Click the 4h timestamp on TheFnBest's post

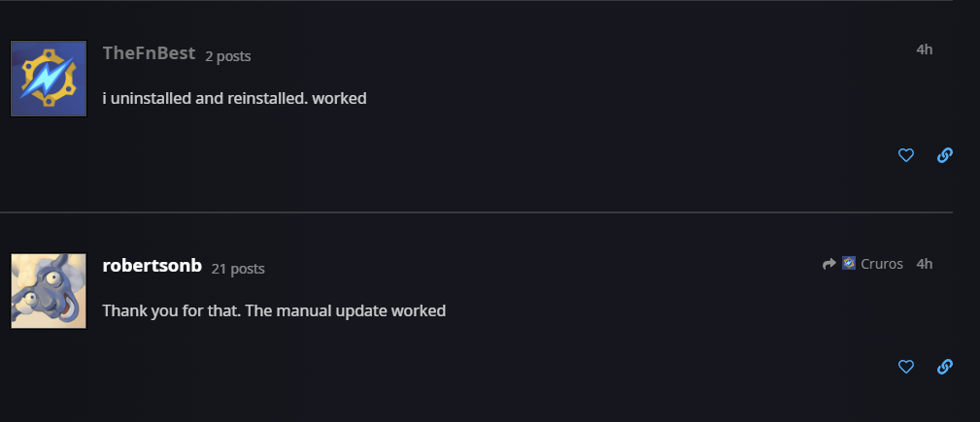tap(925, 49)
